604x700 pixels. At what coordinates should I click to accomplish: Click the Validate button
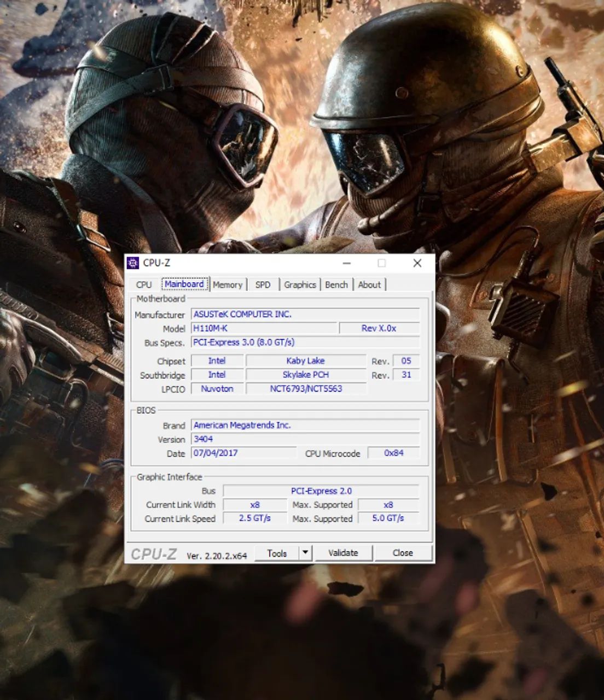click(x=343, y=553)
